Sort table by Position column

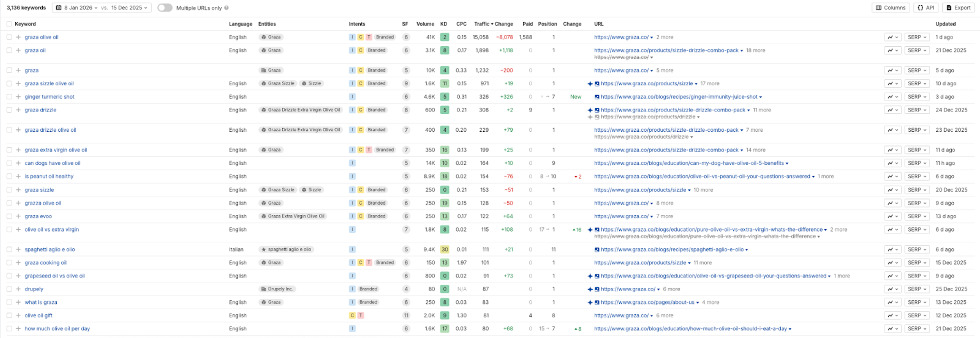[547, 24]
